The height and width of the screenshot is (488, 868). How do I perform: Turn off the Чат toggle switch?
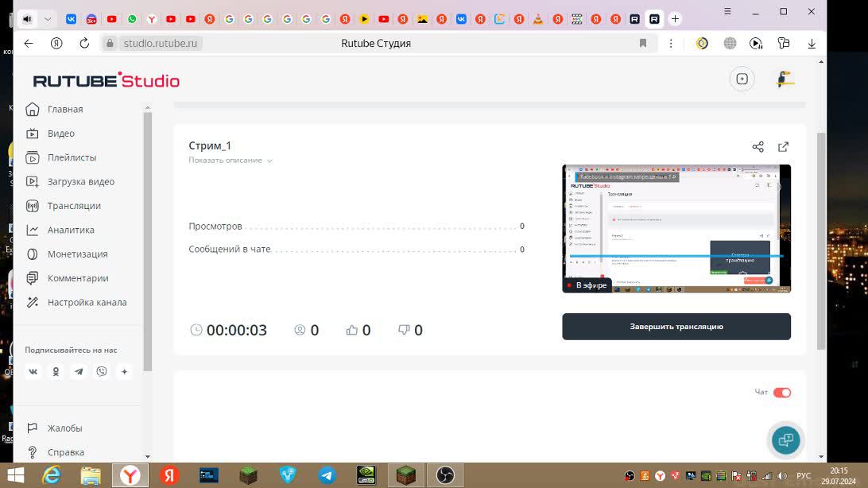[x=781, y=393]
